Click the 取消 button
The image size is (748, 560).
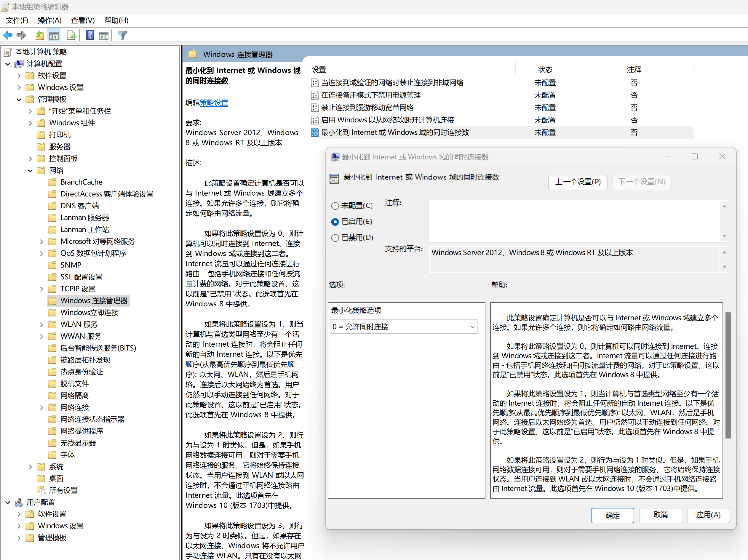pyautogui.click(x=660, y=515)
